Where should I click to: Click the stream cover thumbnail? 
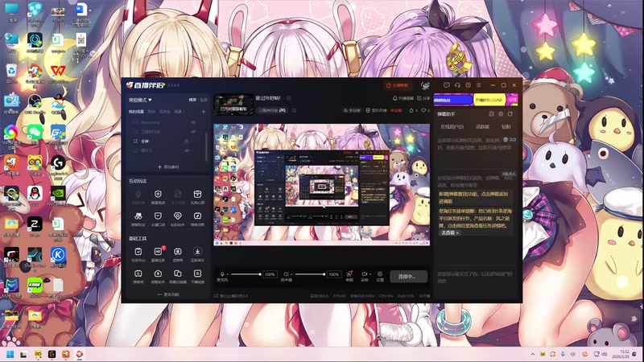tap(233, 105)
